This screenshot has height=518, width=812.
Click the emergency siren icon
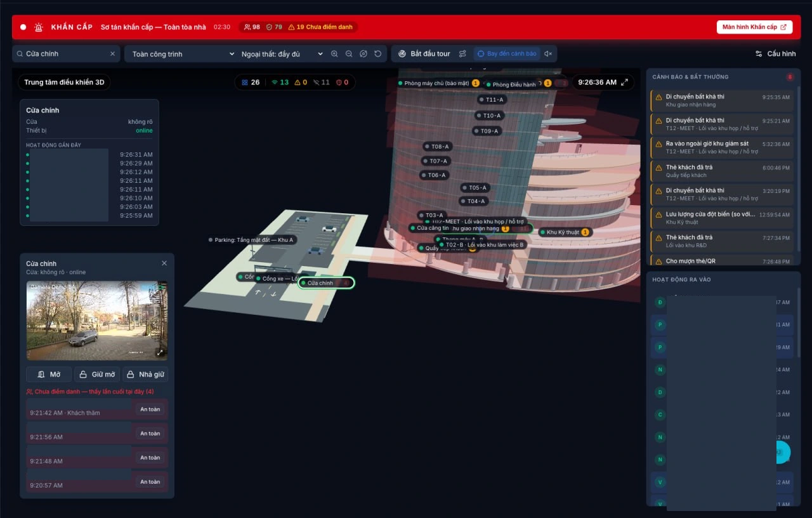[39, 27]
